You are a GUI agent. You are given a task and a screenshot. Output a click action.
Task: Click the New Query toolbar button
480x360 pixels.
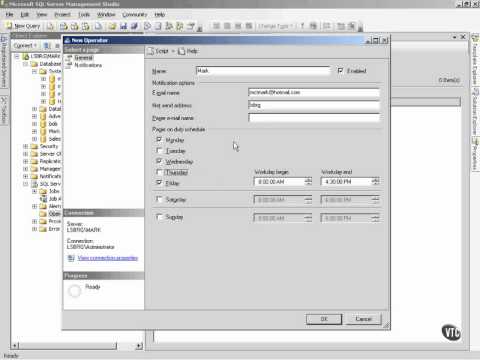tap(23, 26)
